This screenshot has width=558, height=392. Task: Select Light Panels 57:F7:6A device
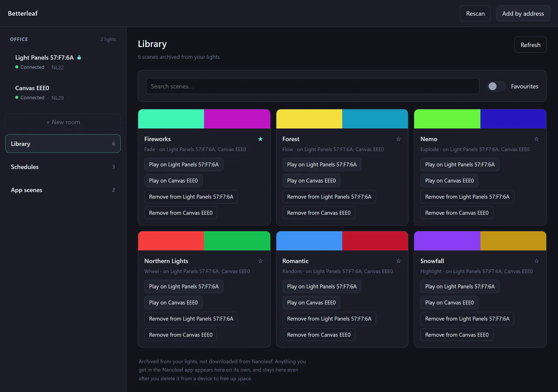tap(63, 62)
